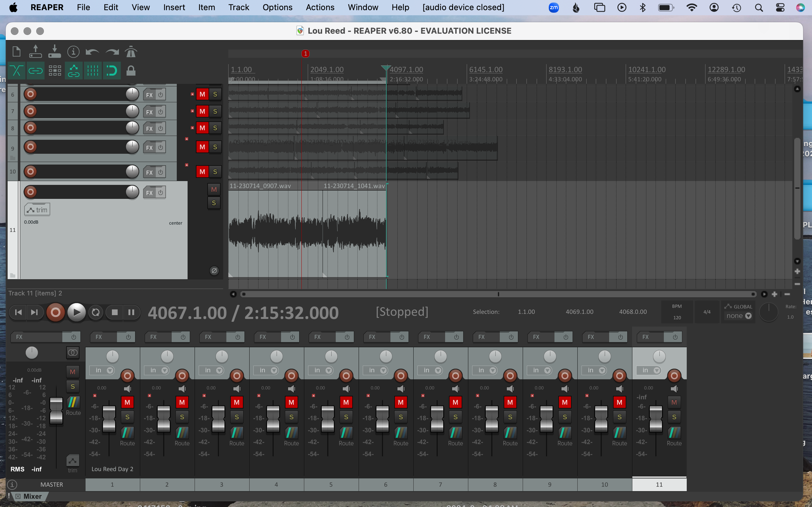
Task: Open mixer track 11 input dropdown
Action: [x=649, y=370]
